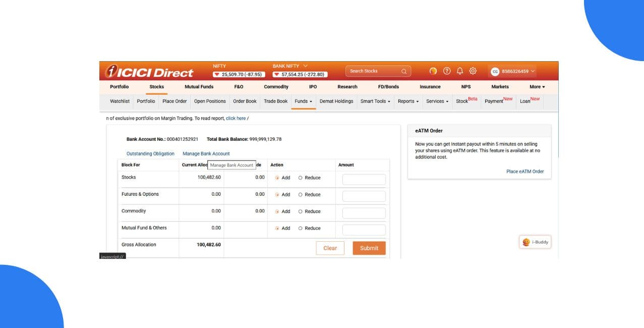Open the NPS tab
Screen dimensions: 644x328
pyautogui.click(x=466, y=87)
